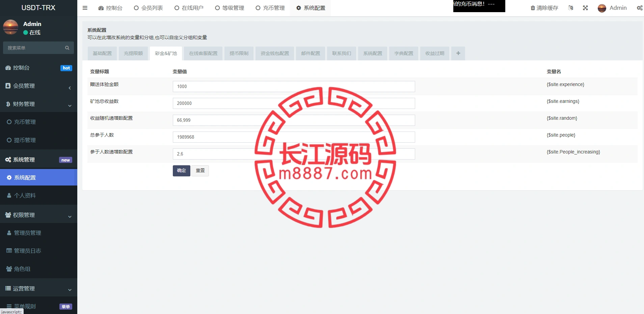The height and width of the screenshot is (314, 644).
Task: Select the 彩金&矿池 config tab
Action: click(x=166, y=53)
